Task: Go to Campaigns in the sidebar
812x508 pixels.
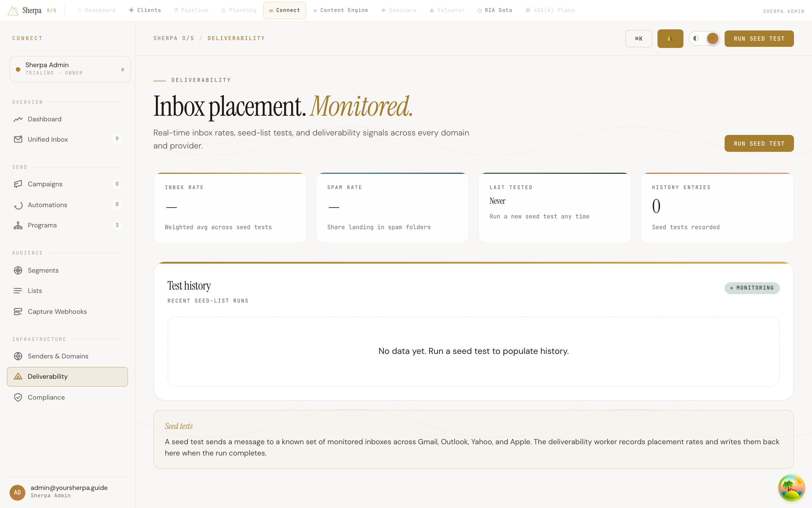Action: [67, 184]
